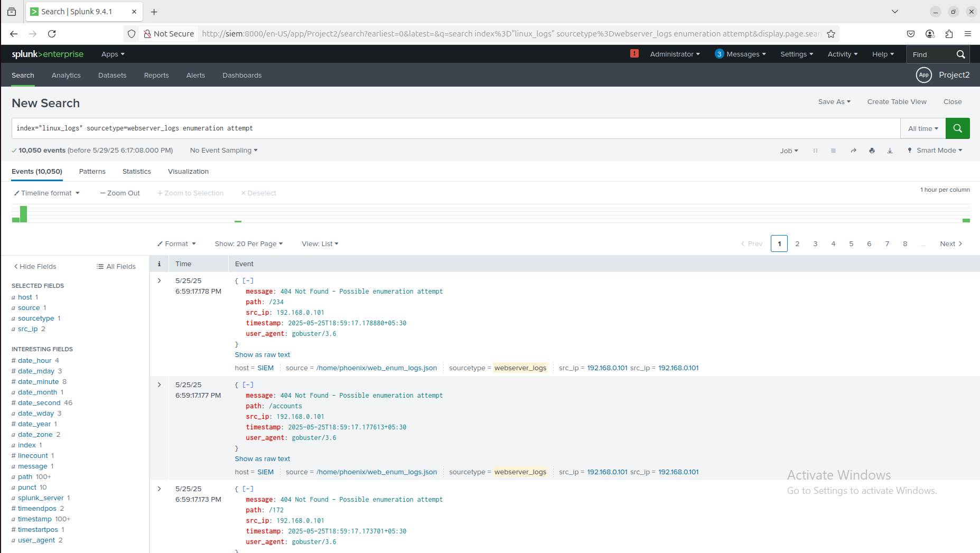
Task: Stop the search job
Action: [833, 151]
